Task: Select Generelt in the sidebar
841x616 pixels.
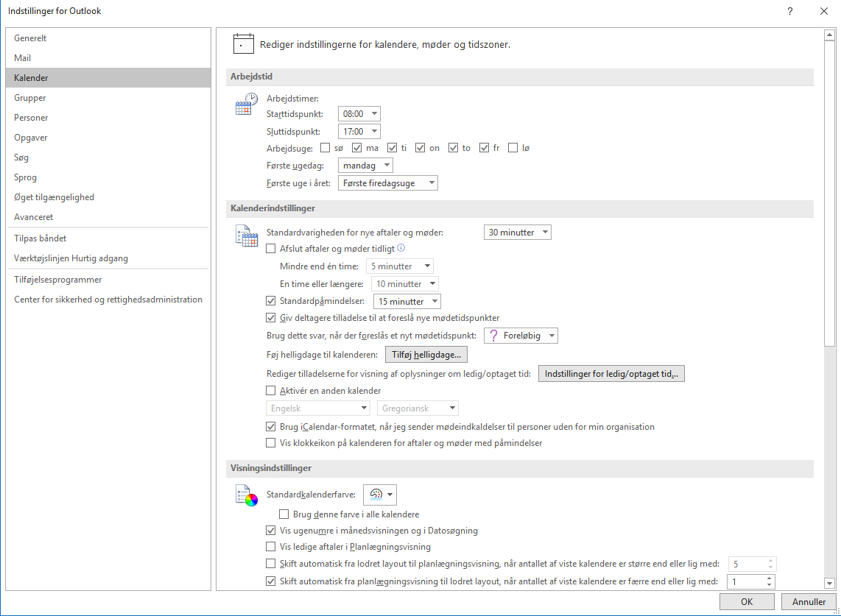Action: pyautogui.click(x=108, y=38)
